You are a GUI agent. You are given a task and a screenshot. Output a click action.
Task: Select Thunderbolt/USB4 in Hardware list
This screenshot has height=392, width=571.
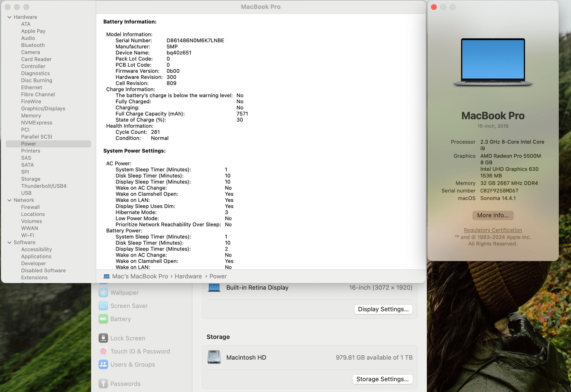coord(44,186)
